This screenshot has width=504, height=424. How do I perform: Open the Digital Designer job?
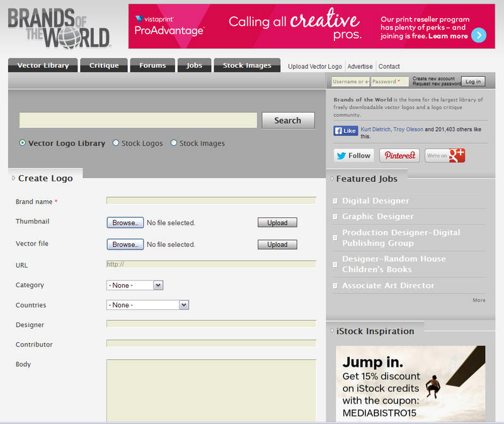[375, 201]
